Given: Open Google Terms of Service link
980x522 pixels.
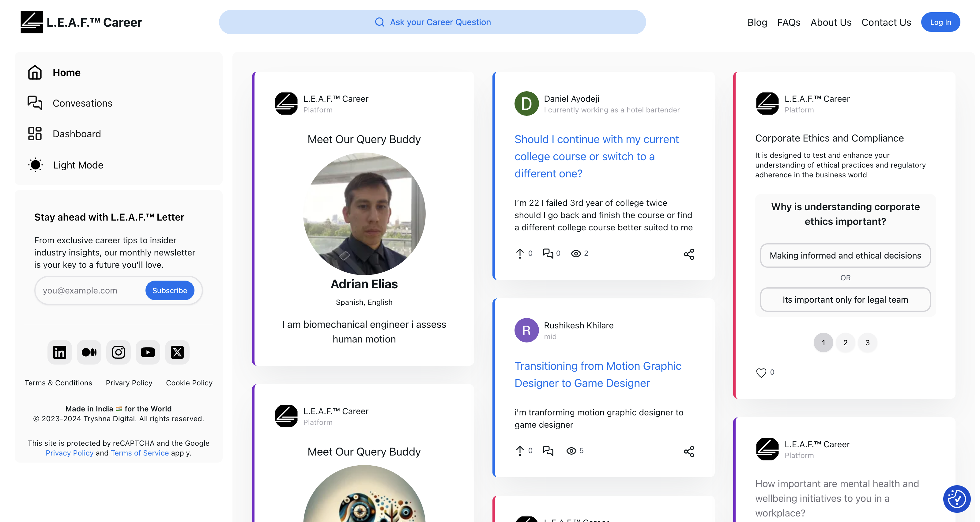Looking at the screenshot, I should [140, 453].
